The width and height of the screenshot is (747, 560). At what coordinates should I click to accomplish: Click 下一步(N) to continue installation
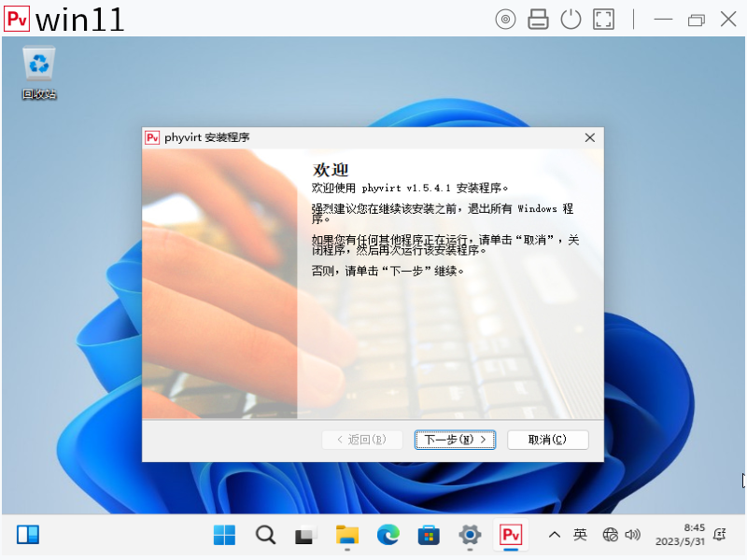[455, 440]
